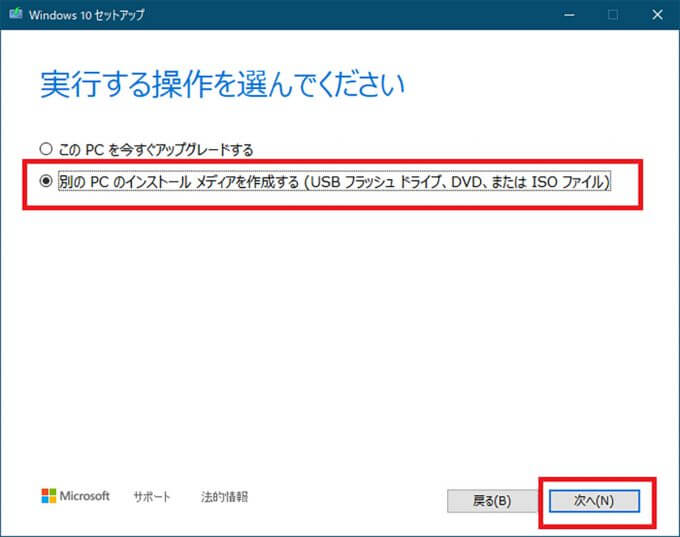Click the greyed-out maximize window icon

pos(613,15)
